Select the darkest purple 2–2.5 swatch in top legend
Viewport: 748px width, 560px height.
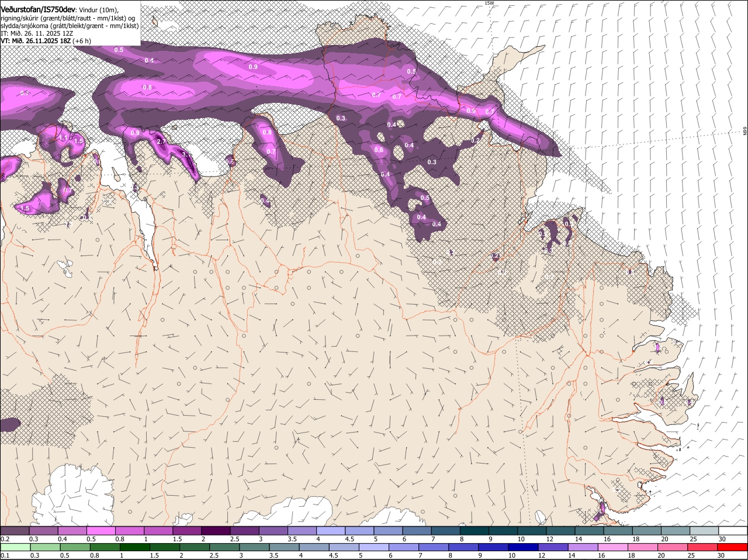[x=214, y=530]
